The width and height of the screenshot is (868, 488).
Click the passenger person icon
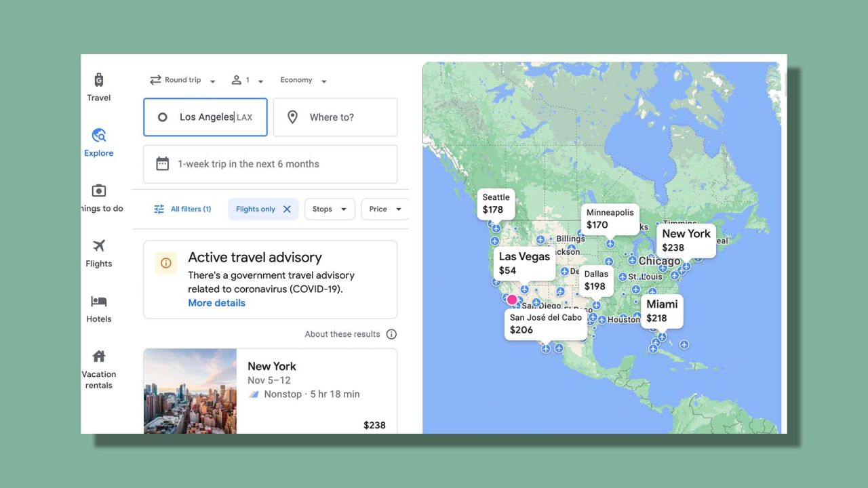coord(237,80)
